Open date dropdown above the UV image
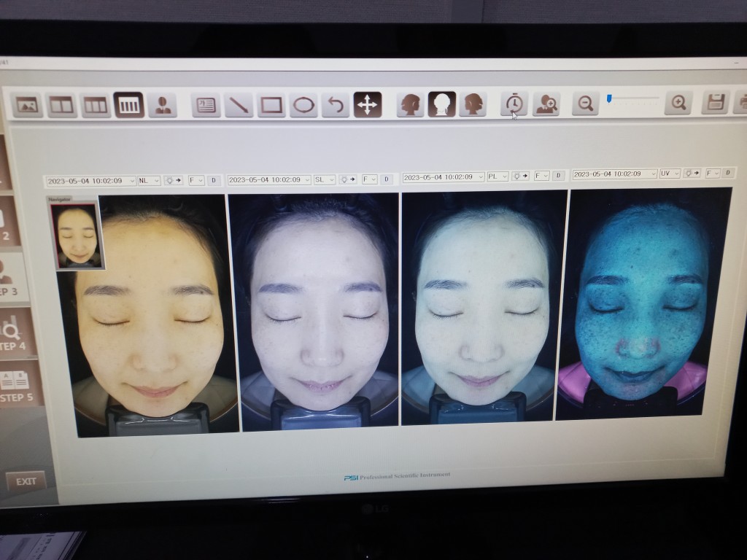 click(614, 174)
